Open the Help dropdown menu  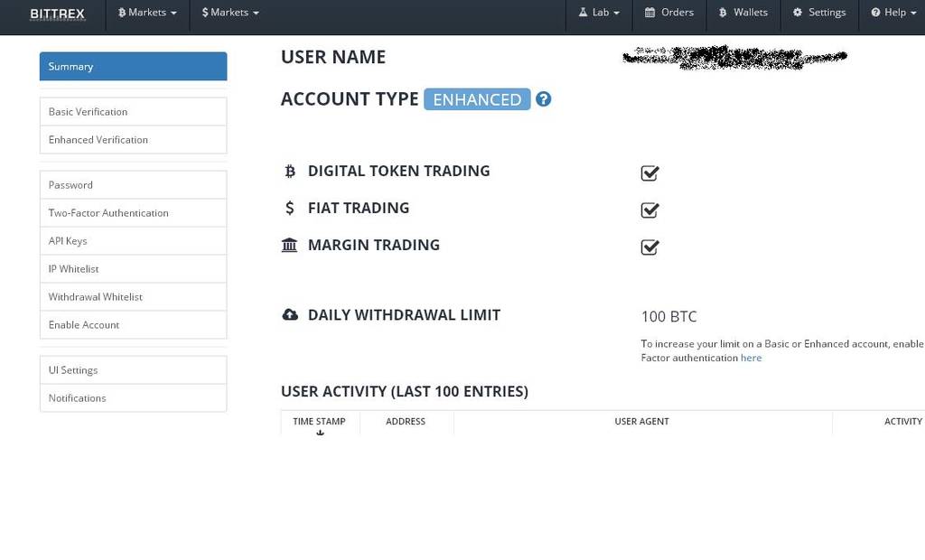pos(893,13)
